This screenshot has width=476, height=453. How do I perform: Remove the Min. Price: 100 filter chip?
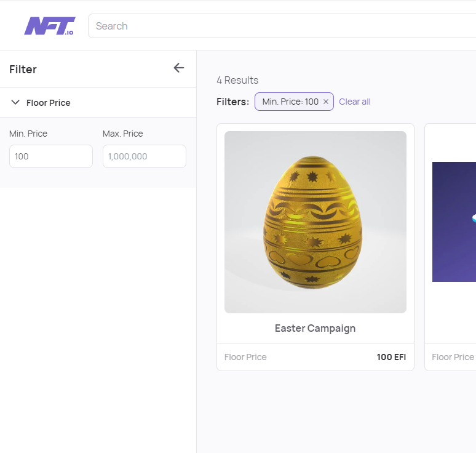[326, 102]
